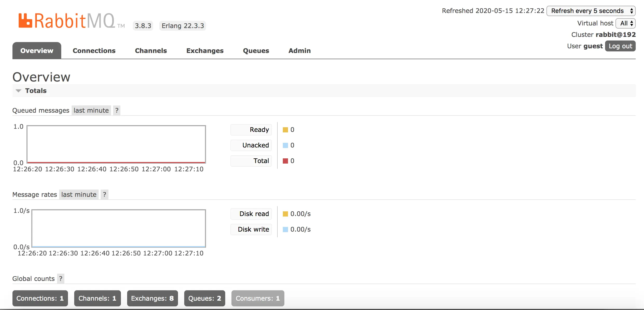Go to the Admin tab
This screenshot has width=644, height=310.
(299, 51)
